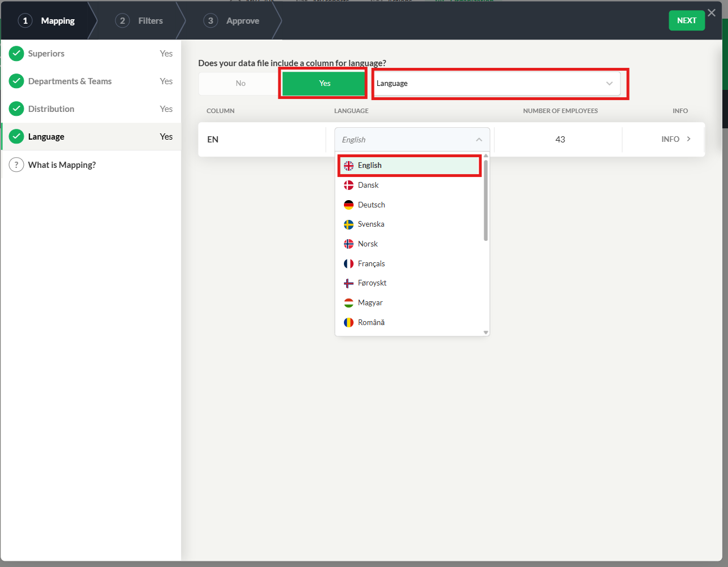Click the checkmark icon beside Distribution
The image size is (728, 567).
point(16,109)
